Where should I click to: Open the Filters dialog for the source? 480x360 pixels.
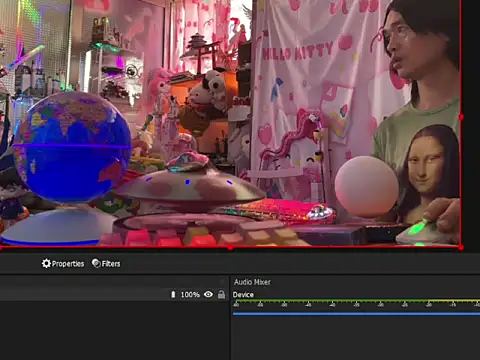coord(106,264)
